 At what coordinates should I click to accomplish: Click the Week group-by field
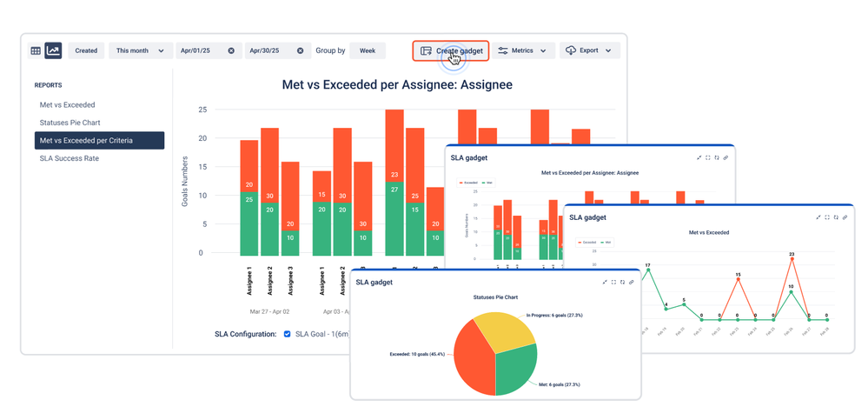(x=368, y=50)
